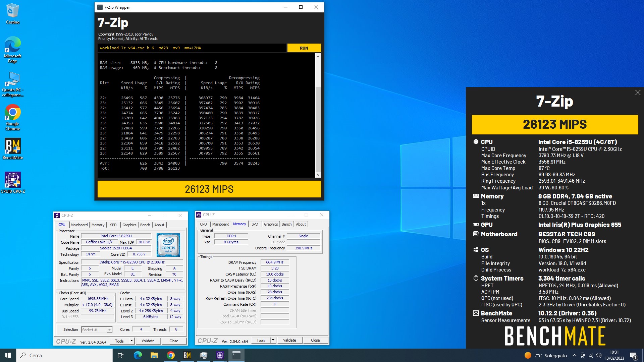
Task: Show hidden system tray icons
Action: coord(574,355)
